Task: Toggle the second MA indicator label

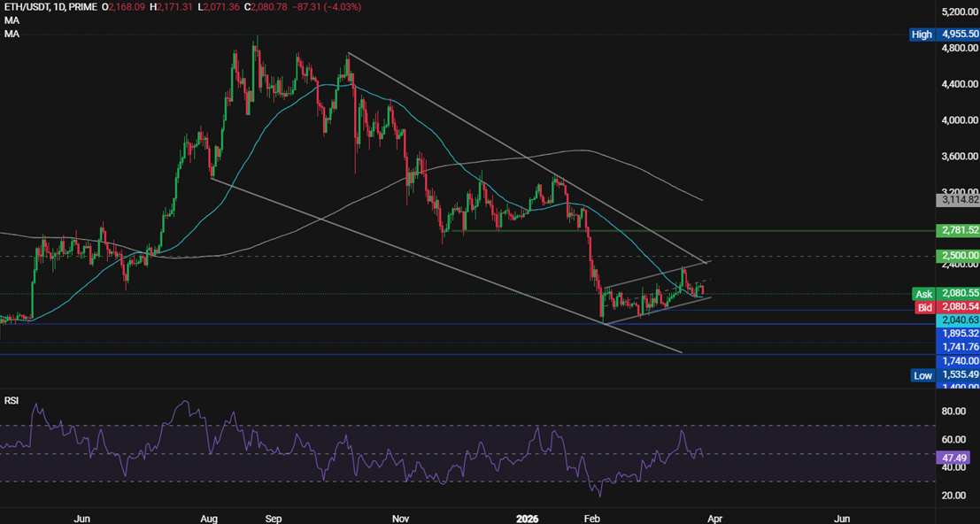Action: click(11, 35)
